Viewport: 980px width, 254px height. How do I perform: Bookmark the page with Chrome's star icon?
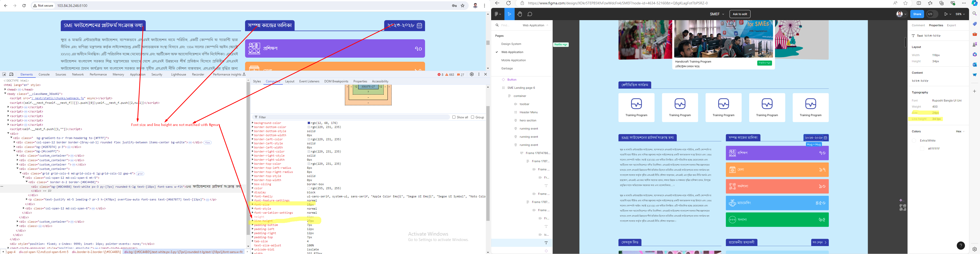pos(463,6)
